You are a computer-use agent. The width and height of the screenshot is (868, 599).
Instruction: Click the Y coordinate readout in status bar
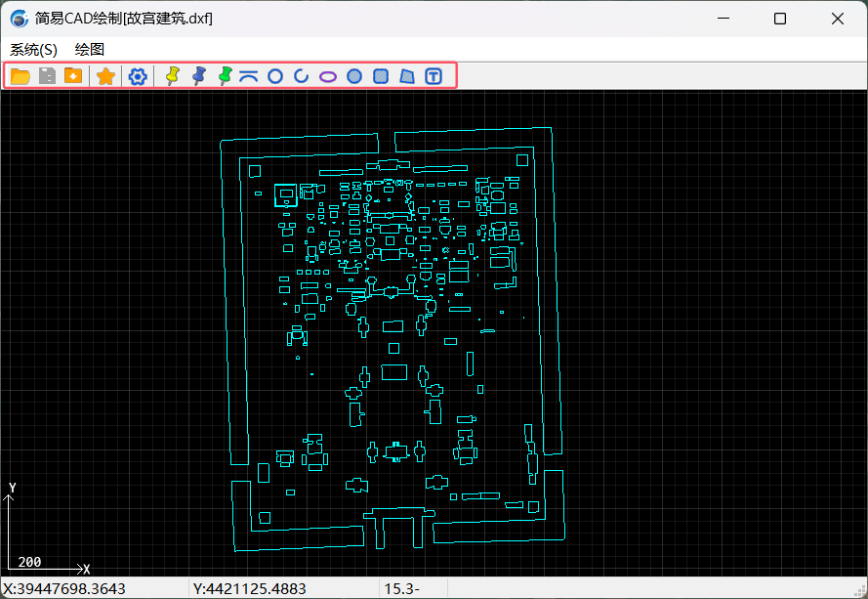(250, 588)
